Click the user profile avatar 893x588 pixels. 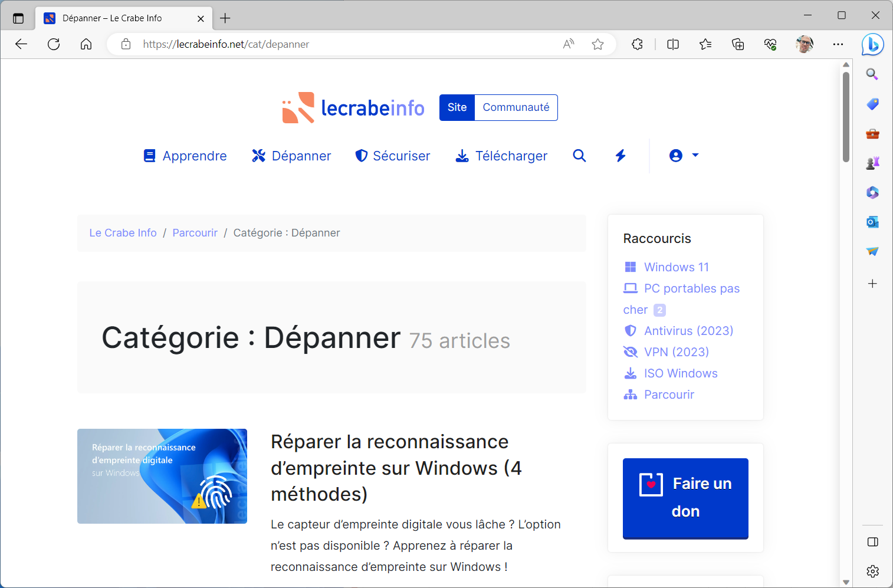(805, 44)
